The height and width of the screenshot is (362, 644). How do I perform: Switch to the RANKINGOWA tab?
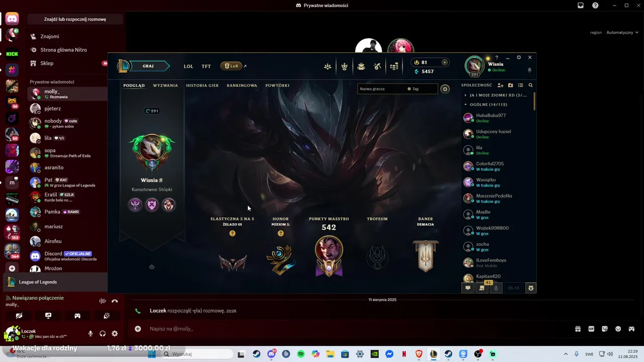point(242,85)
